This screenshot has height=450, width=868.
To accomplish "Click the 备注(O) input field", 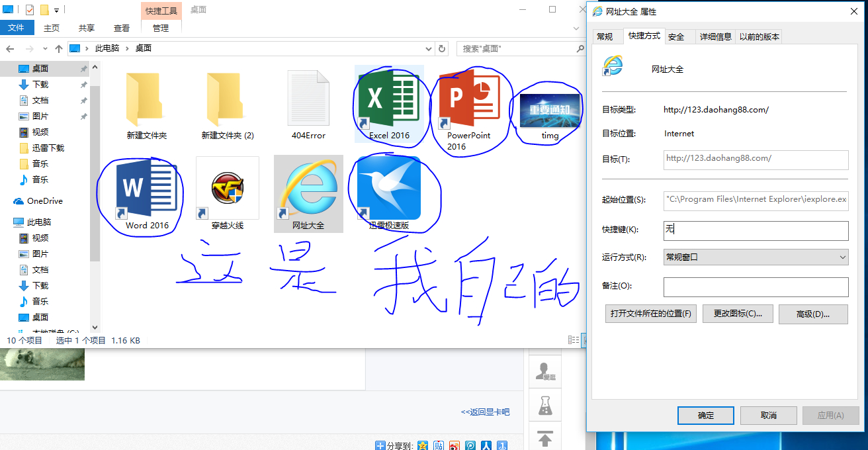I will coord(756,287).
